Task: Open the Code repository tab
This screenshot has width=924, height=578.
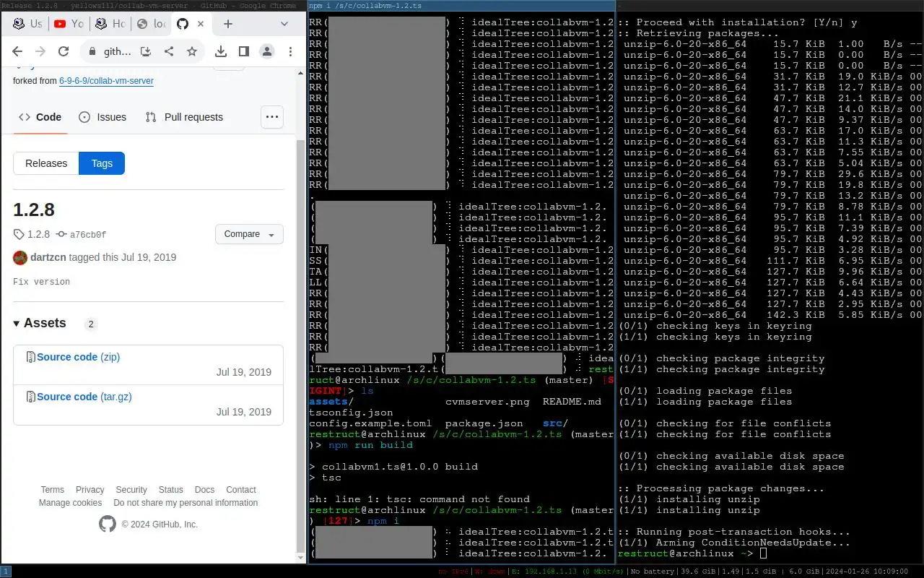Action: tap(40, 117)
